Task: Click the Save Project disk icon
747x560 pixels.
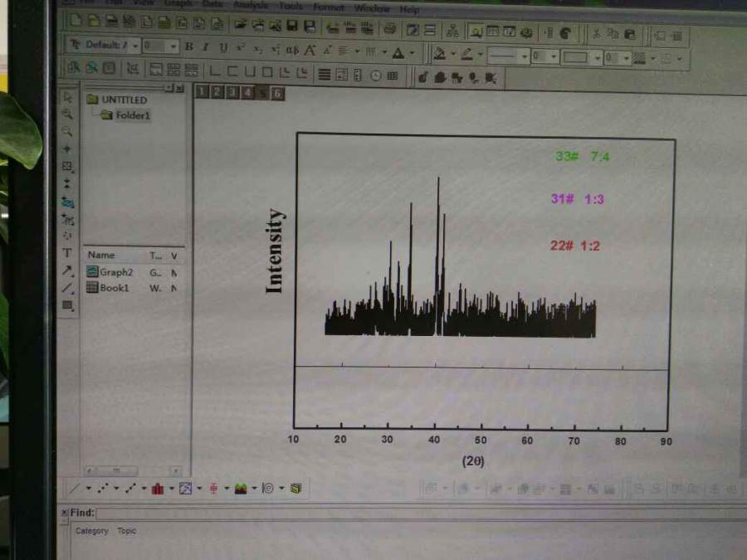Action: tap(291, 25)
